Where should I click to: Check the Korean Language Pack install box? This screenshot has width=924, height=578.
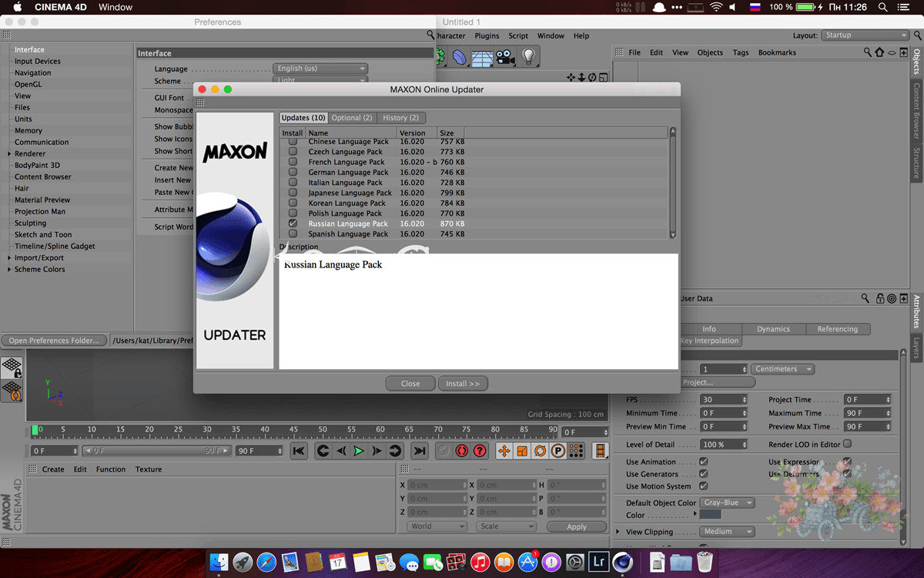(293, 203)
